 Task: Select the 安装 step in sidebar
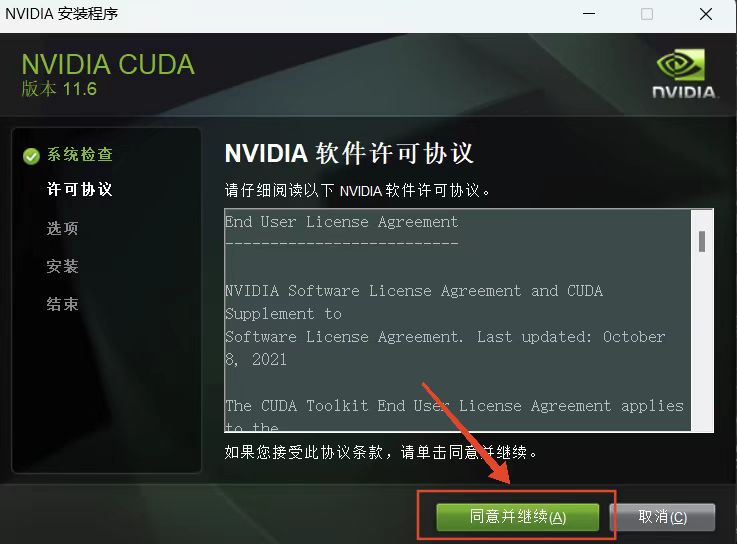click(x=63, y=267)
